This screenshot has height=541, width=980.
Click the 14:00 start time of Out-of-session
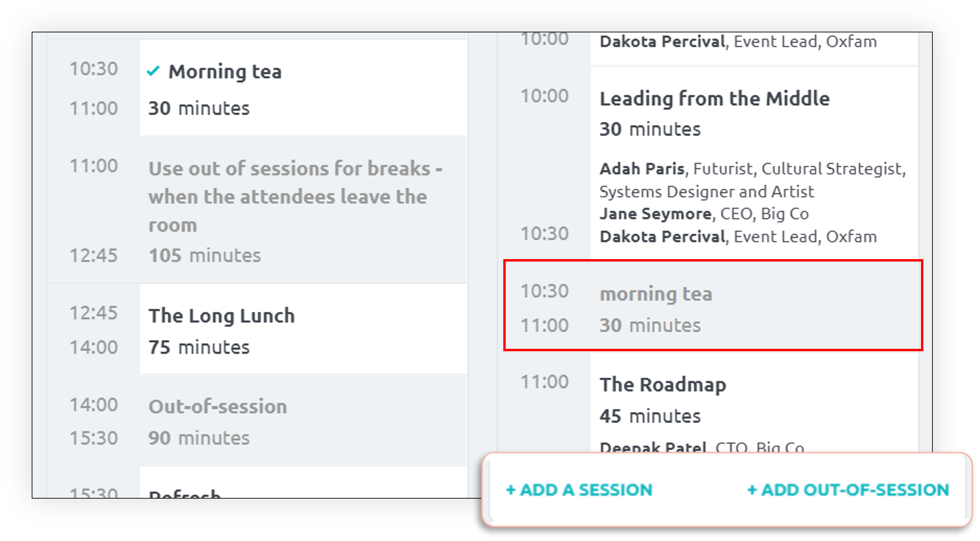point(94,404)
